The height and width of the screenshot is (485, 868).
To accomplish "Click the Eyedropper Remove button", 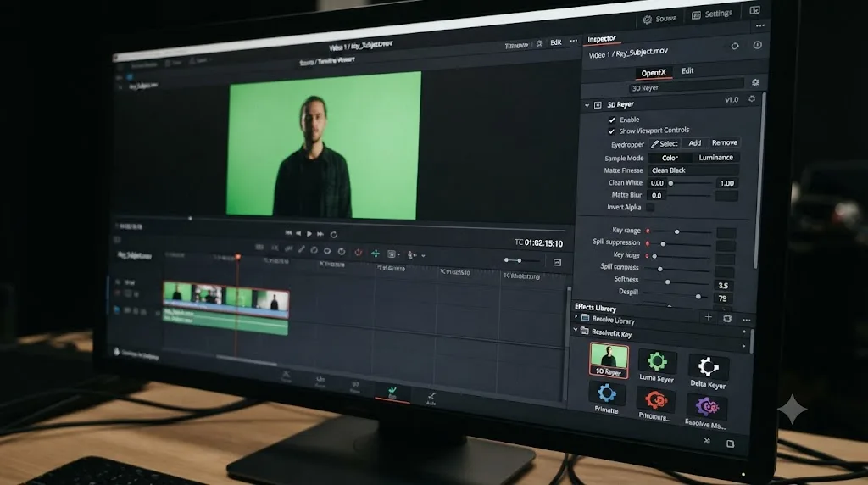I will coord(724,142).
